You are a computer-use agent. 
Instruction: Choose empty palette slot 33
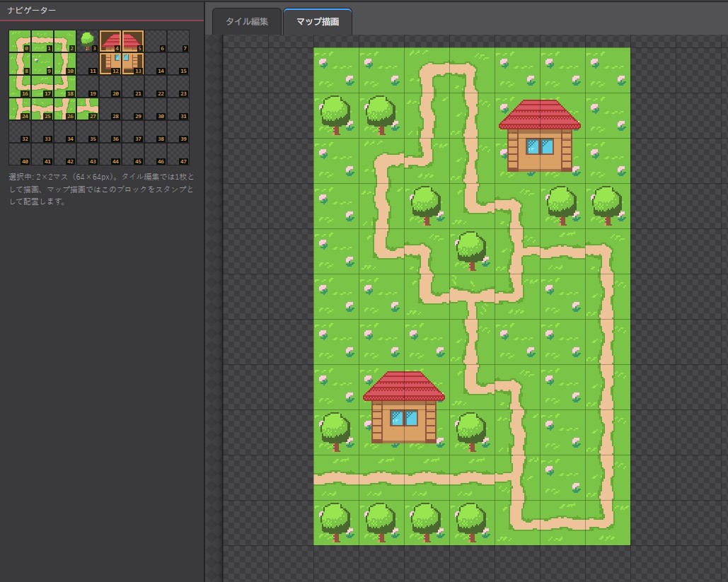click(x=42, y=132)
